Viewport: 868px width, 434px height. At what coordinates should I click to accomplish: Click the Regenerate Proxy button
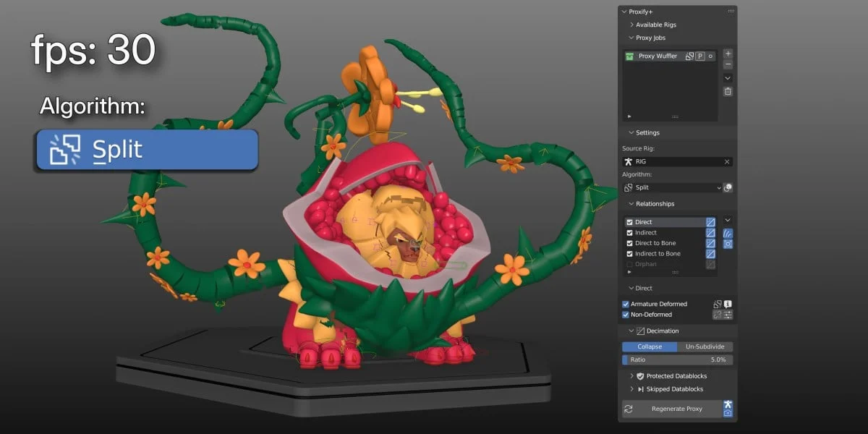[673, 409]
